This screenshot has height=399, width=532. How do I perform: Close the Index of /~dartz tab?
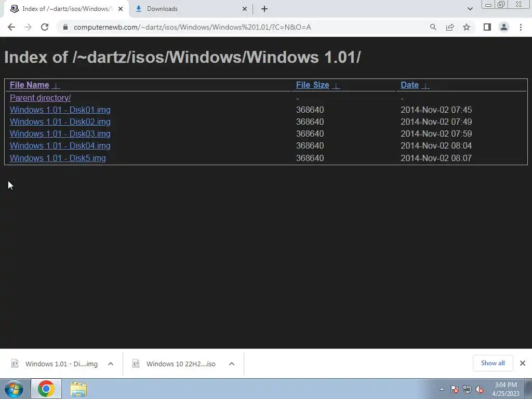(121, 9)
